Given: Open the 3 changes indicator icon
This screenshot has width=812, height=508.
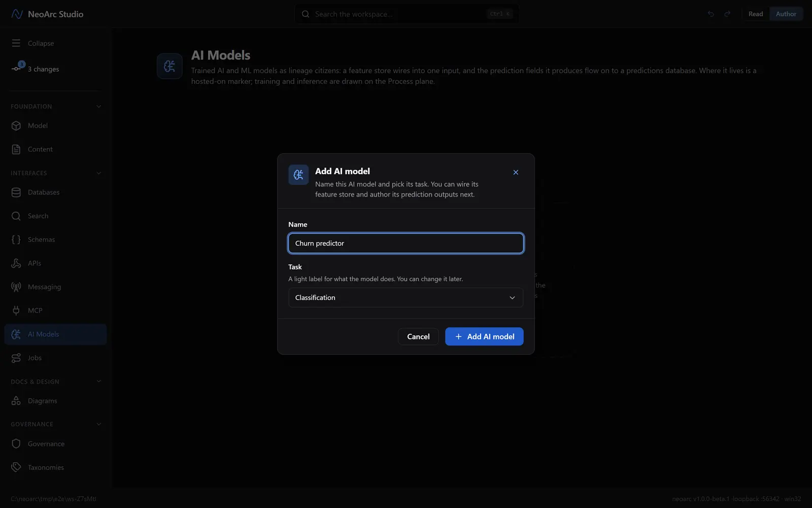Looking at the screenshot, I should coord(18,68).
